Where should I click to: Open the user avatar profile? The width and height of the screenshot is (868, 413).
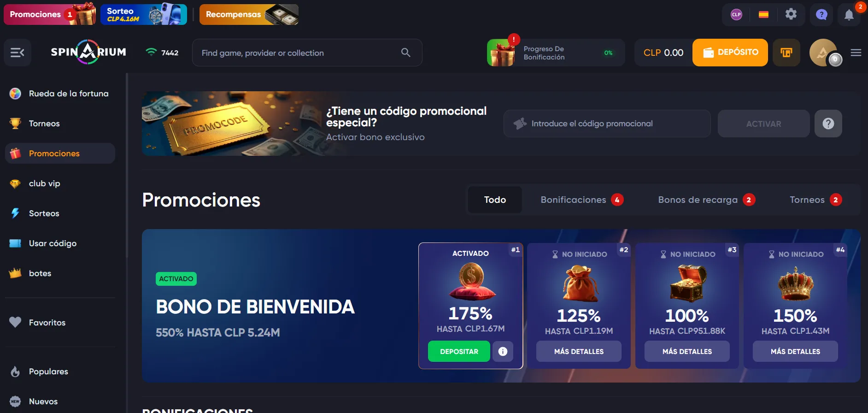tap(824, 53)
